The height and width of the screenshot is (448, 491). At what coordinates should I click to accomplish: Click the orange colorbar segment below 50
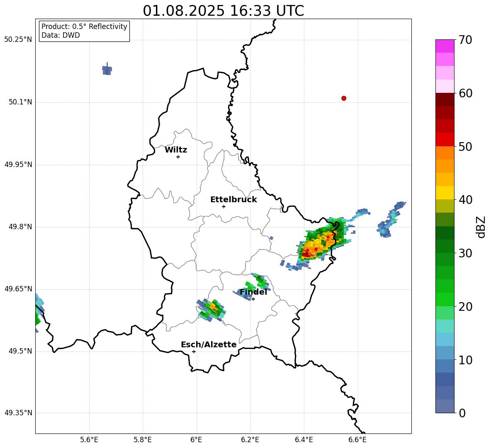coord(445,153)
